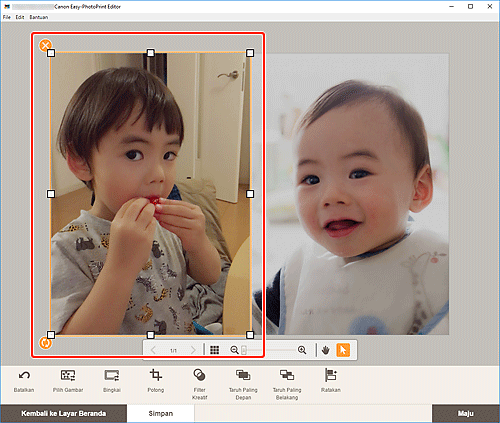Click the zoom in magnifier
Image resolution: width=500 pixels, height=423 pixels.
(302, 350)
